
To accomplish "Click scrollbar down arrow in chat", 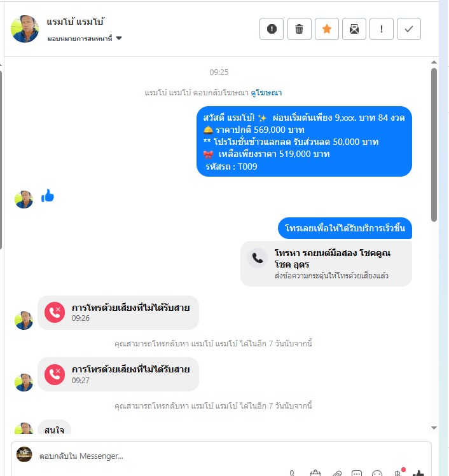I will point(434,428).
